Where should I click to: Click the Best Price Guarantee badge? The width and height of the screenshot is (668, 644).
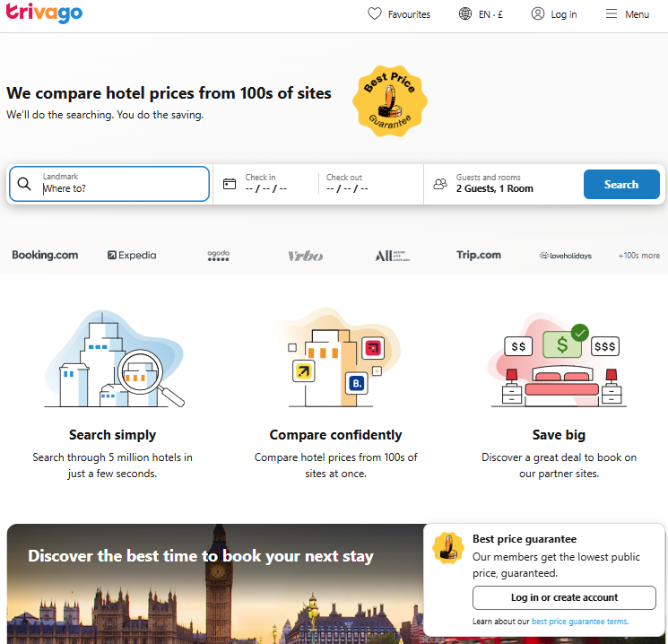[390, 101]
